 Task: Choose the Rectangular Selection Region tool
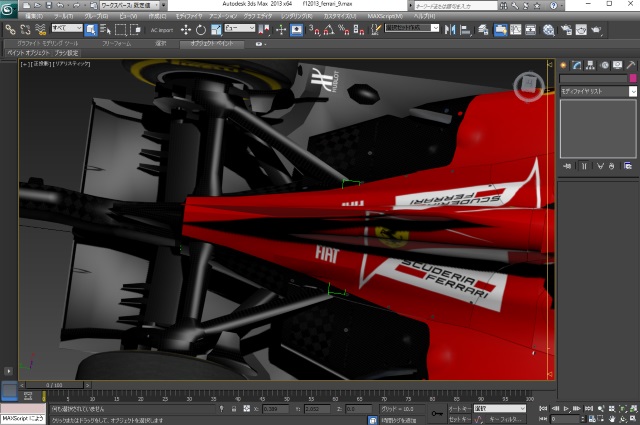click(x=120, y=30)
